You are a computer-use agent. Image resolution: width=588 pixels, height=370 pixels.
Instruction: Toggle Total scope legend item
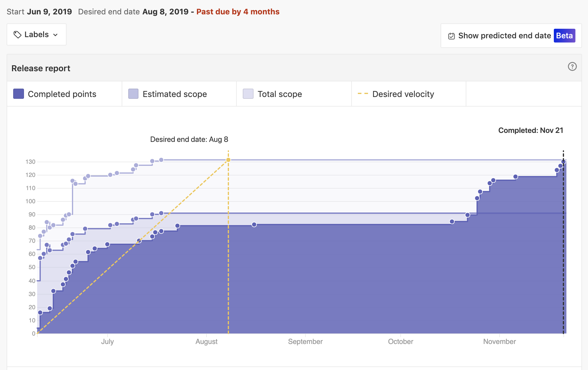[280, 94]
